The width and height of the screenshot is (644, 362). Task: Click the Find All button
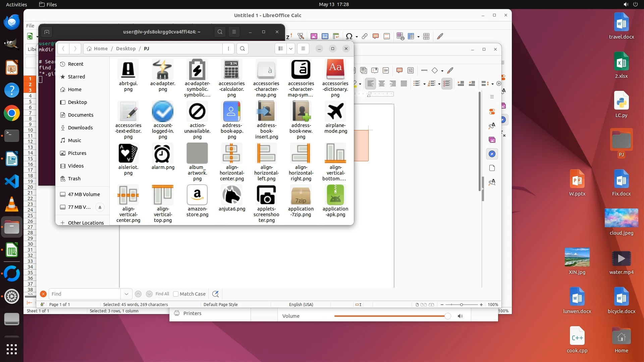pyautogui.click(x=162, y=294)
